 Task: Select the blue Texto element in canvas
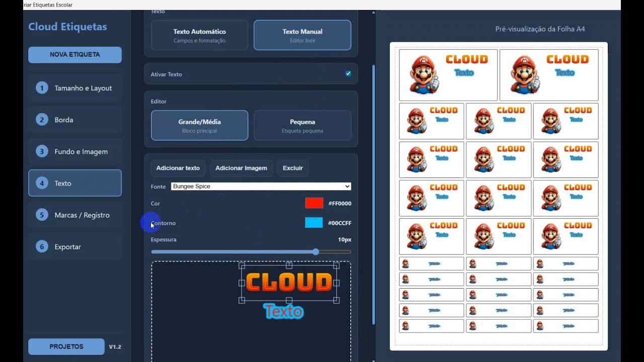pyautogui.click(x=284, y=312)
